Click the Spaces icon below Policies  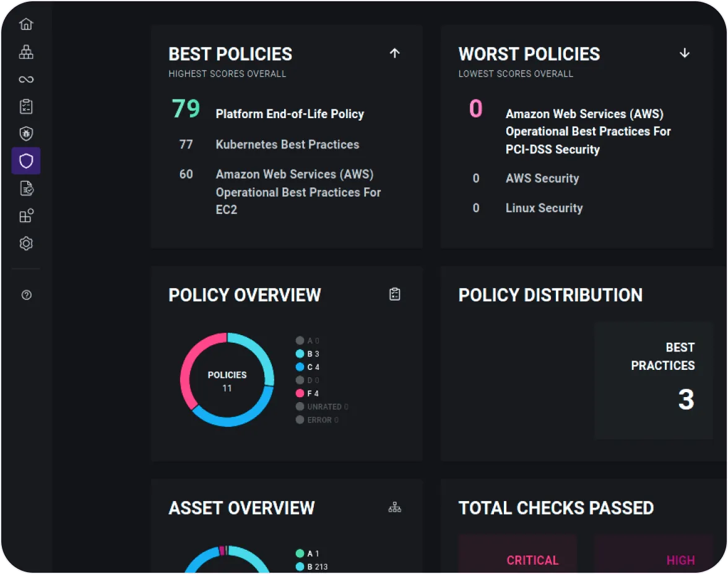pyautogui.click(x=26, y=215)
